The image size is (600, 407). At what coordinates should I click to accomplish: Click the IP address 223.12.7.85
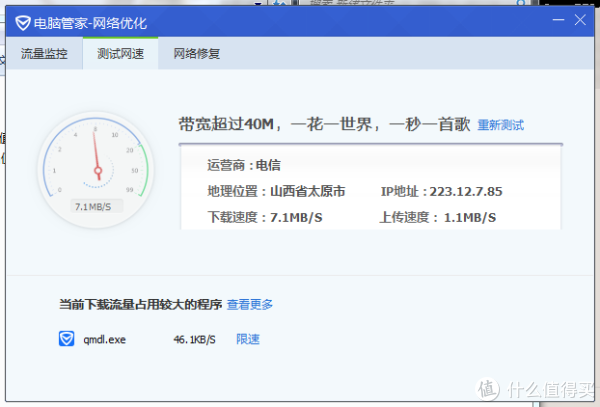466,191
